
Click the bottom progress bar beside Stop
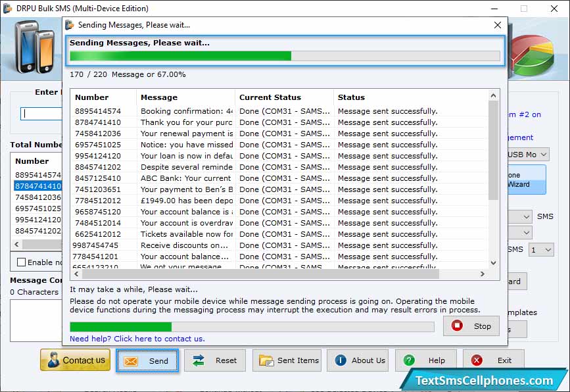pos(252,326)
